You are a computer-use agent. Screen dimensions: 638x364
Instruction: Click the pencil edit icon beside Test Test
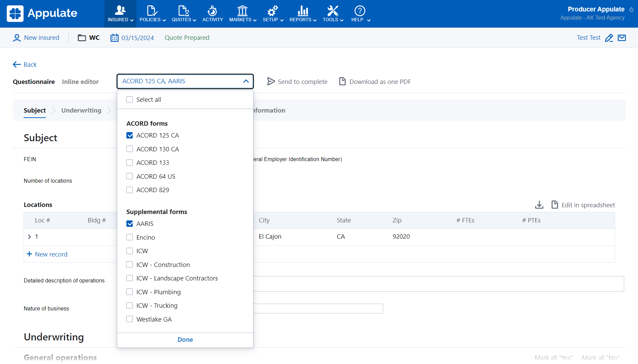tap(609, 38)
